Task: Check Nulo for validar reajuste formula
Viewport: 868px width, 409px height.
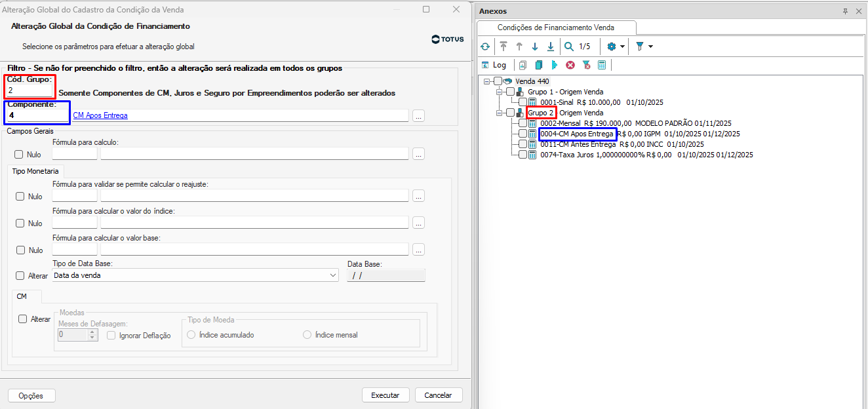Action: point(19,197)
